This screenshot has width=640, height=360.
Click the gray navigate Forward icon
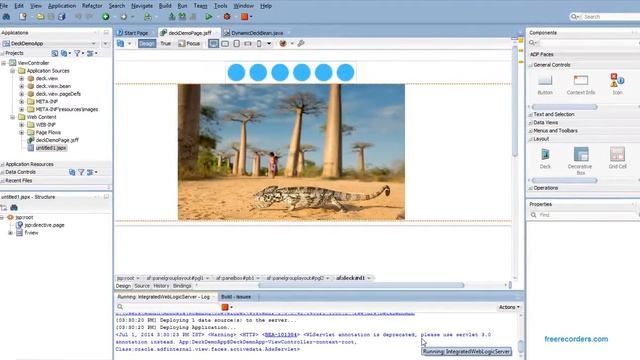coord(124,17)
